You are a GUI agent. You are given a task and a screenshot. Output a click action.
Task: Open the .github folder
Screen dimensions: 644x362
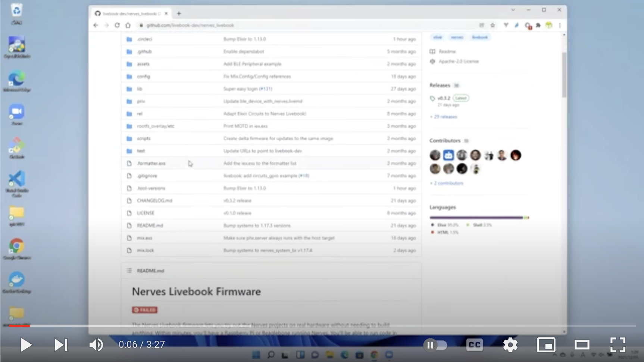(144, 52)
